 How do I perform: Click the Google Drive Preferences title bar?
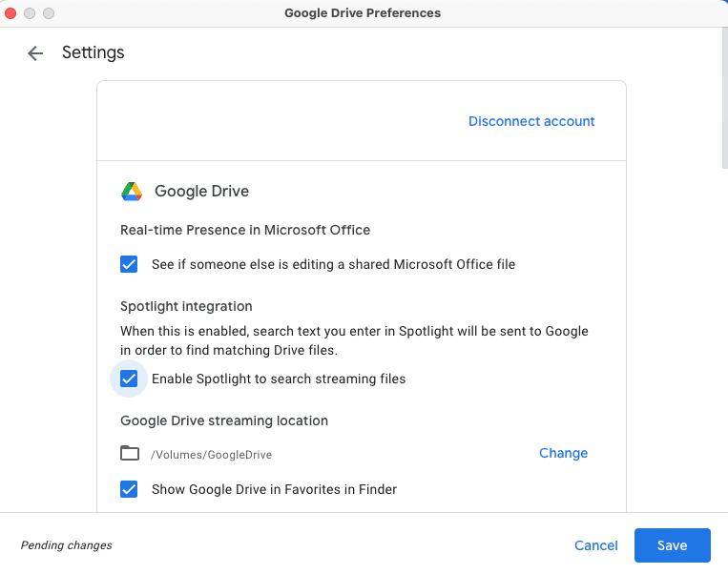[x=363, y=13]
